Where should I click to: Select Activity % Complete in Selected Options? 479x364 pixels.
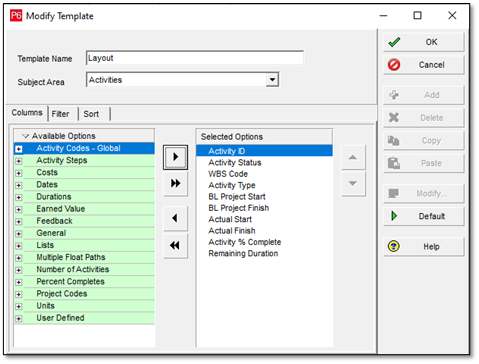pyautogui.click(x=264, y=242)
